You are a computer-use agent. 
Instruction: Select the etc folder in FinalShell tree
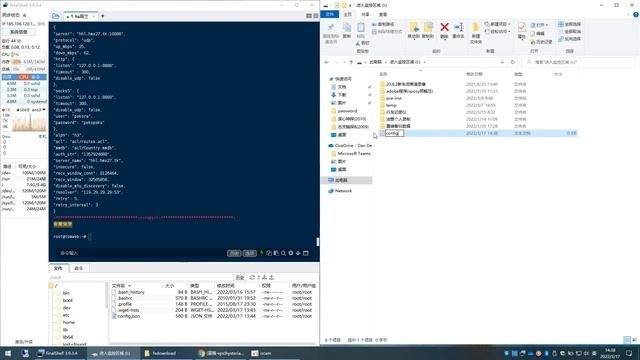tap(66, 315)
